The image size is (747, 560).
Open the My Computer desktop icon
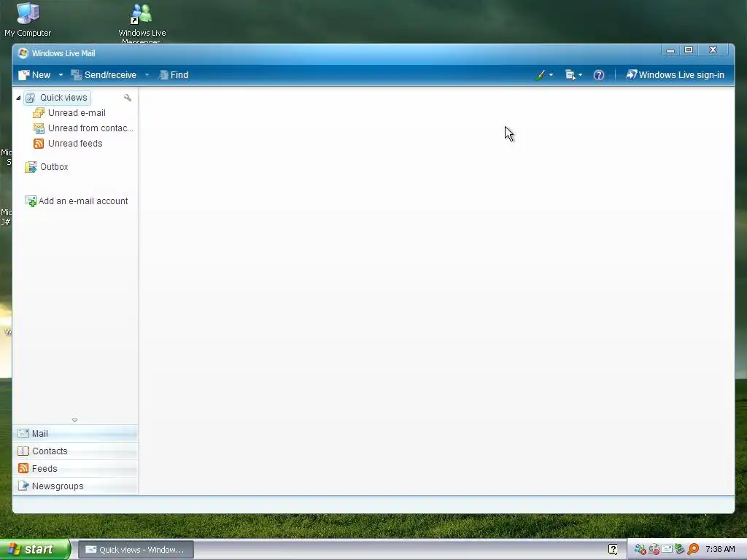[x=28, y=20]
